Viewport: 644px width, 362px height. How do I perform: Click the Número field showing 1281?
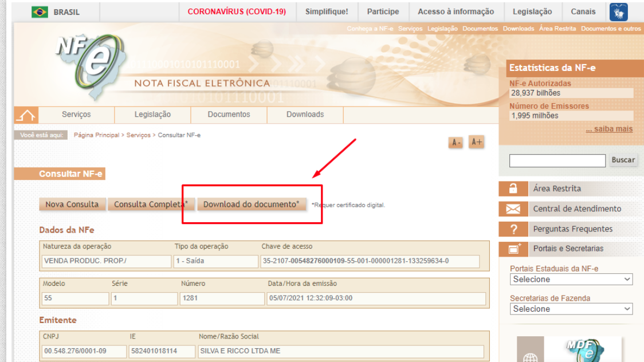[x=222, y=298]
